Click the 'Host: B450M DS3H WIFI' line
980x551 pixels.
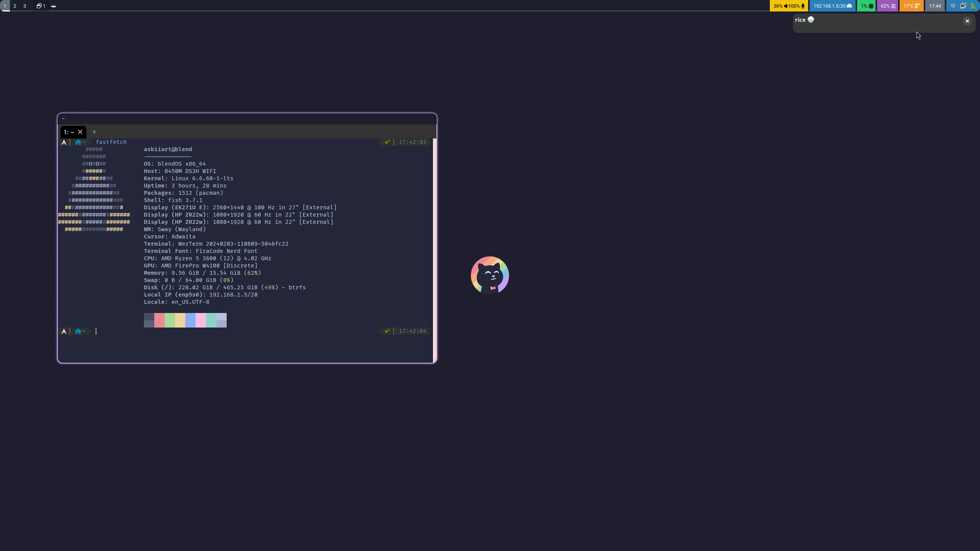[x=180, y=171]
